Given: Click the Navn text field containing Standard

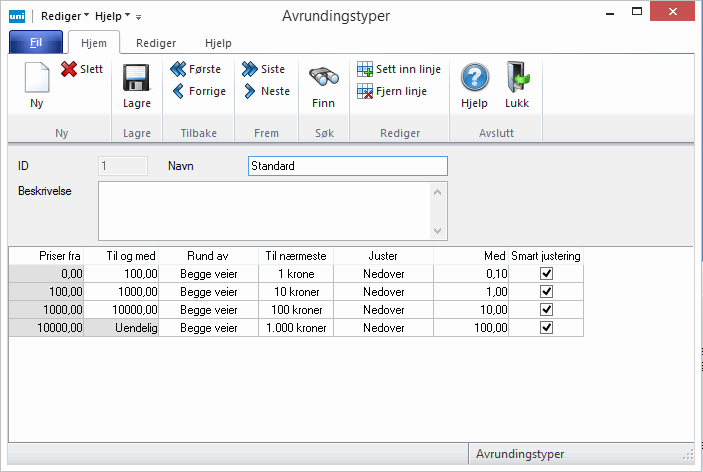Looking at the screenshot, I should click(347, 166).
